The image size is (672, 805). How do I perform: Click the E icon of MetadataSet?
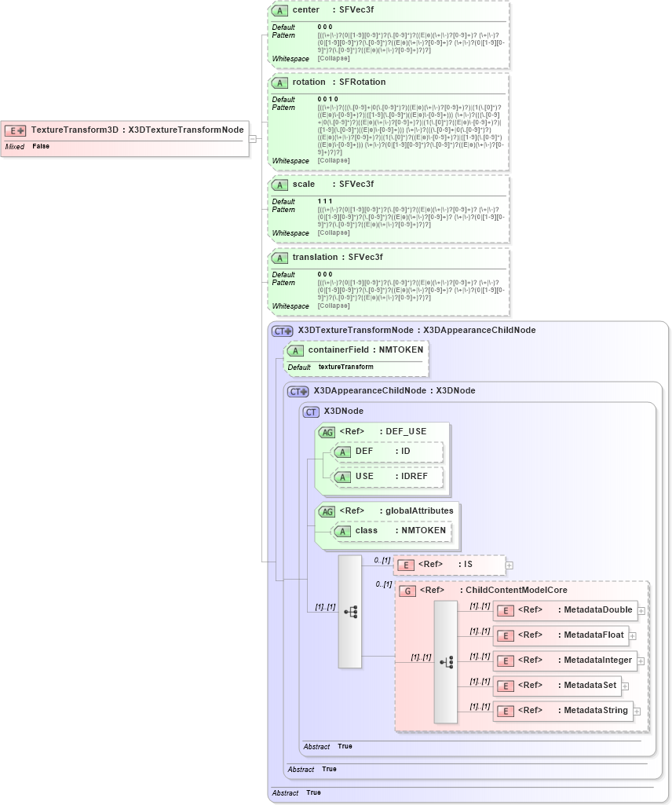(505, 686)
